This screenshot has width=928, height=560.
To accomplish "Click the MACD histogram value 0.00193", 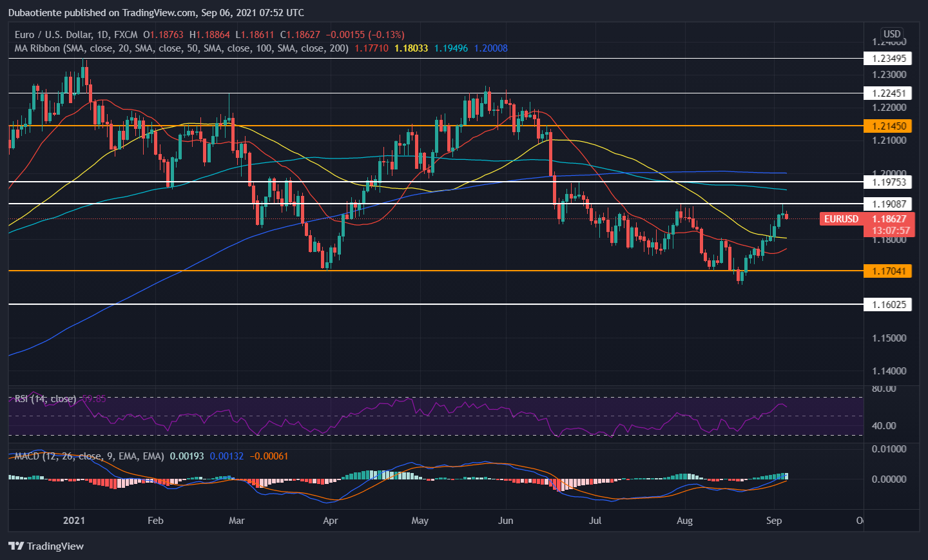I will 187,456.
